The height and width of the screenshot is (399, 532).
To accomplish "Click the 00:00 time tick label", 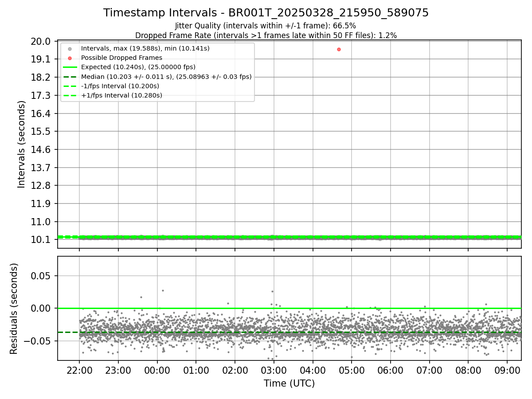I will pyautogui.click(x=157, y=369).
